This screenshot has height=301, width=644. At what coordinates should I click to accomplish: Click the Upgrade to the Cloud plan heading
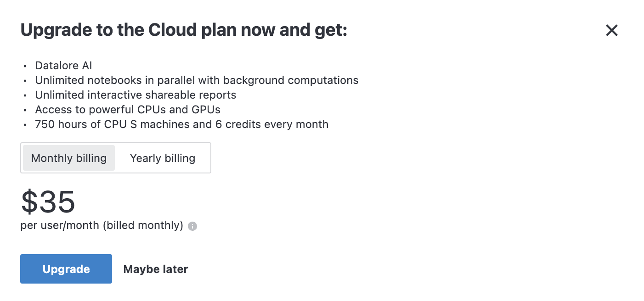(x=184, y=31)
